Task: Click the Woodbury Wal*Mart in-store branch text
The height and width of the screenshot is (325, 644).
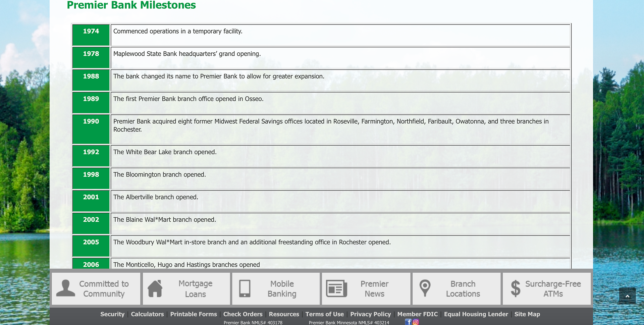Action: [252, 242]
